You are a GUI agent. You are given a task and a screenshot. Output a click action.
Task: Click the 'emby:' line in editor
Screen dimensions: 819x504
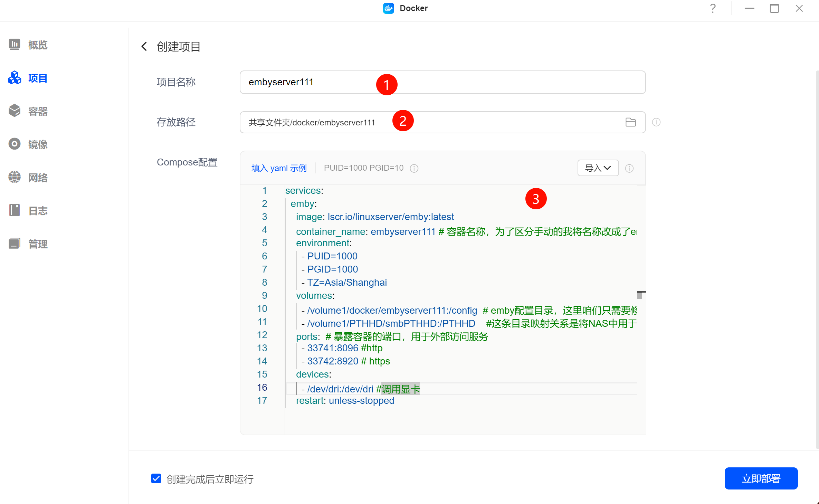pos(304,203)
